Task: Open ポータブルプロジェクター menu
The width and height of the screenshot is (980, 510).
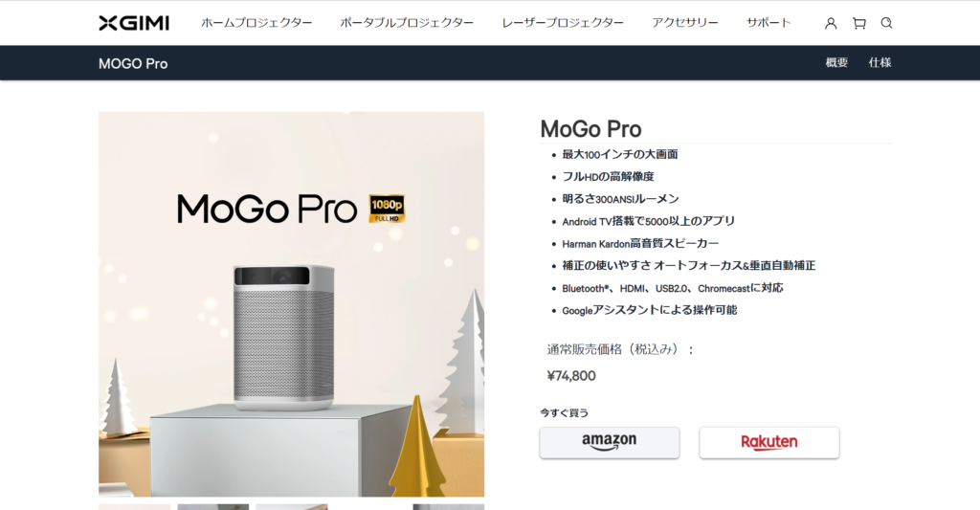Action: [x=407, y=23]
